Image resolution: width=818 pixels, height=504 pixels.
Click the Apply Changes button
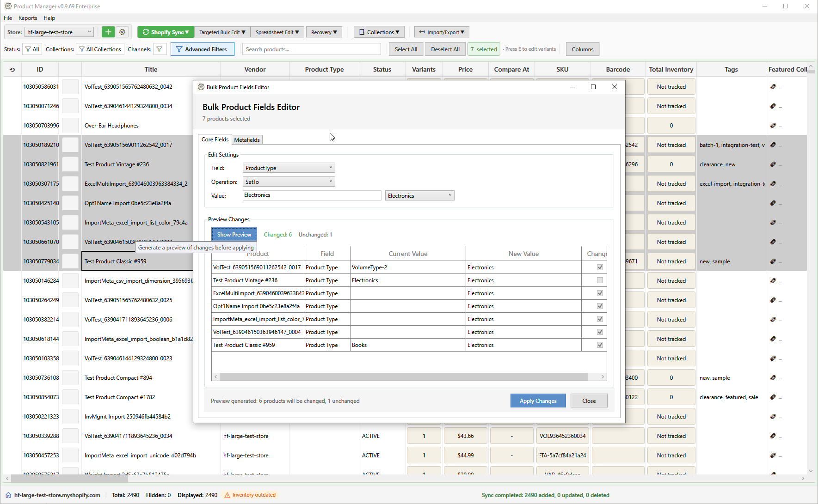(538, 401)
